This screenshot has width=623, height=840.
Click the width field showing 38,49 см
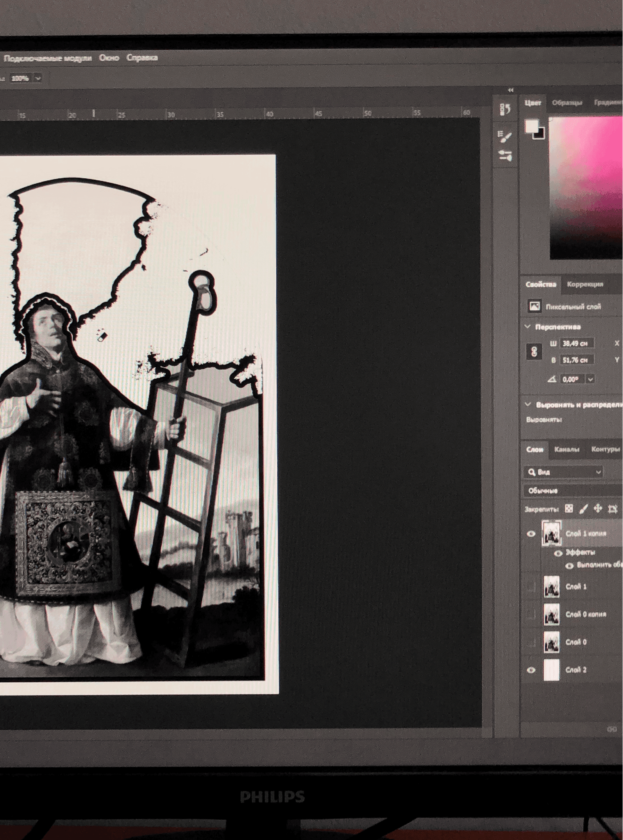pos(577,343)
